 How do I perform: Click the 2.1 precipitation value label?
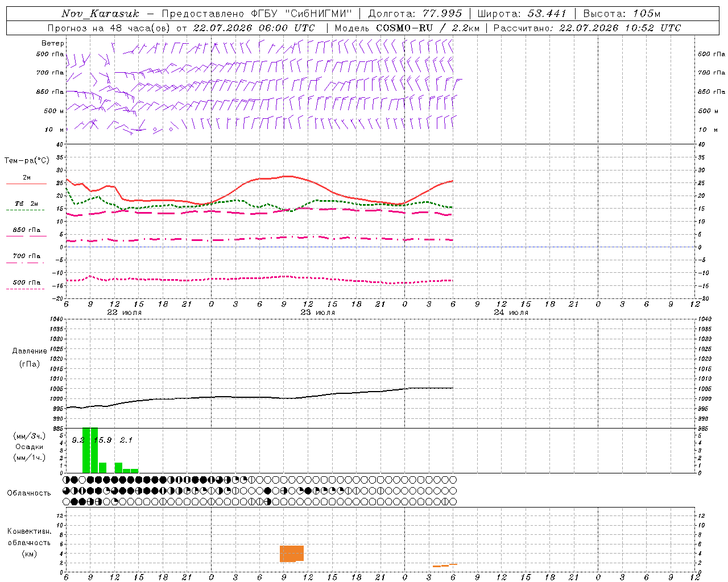click(x=126, y=440)
